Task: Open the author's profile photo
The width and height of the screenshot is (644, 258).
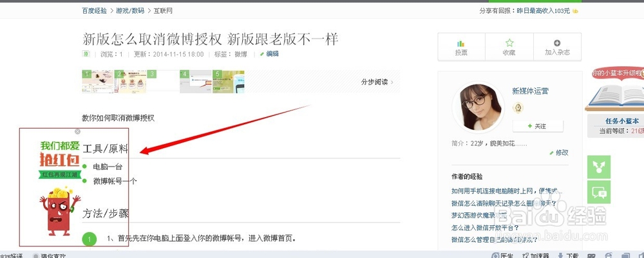Action: coord(478,107)
